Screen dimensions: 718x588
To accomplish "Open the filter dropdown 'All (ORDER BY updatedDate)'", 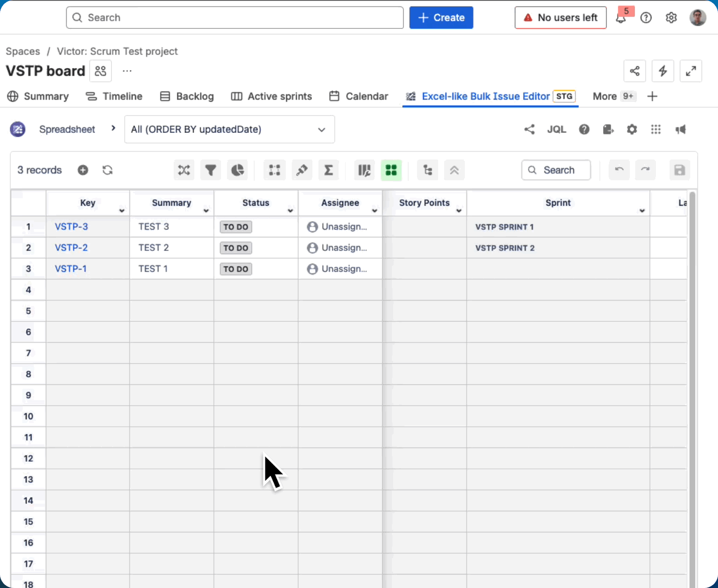I will tap(229, 129).
